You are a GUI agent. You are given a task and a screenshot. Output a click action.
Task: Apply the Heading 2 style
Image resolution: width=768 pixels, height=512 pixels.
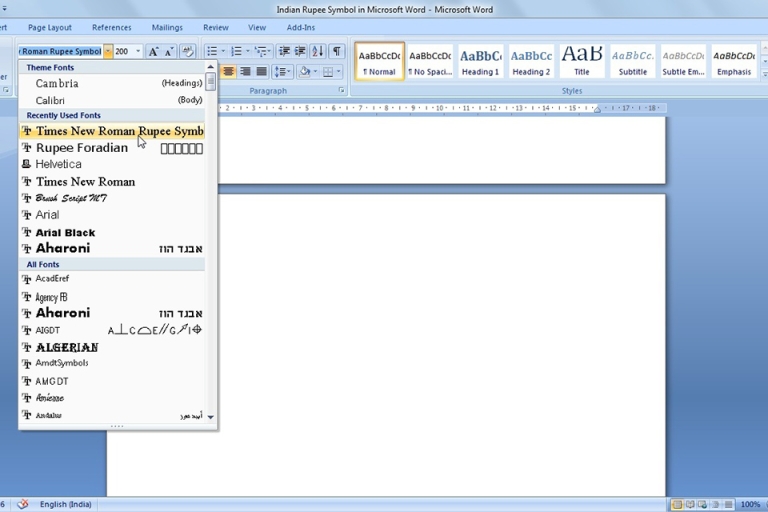531,61
